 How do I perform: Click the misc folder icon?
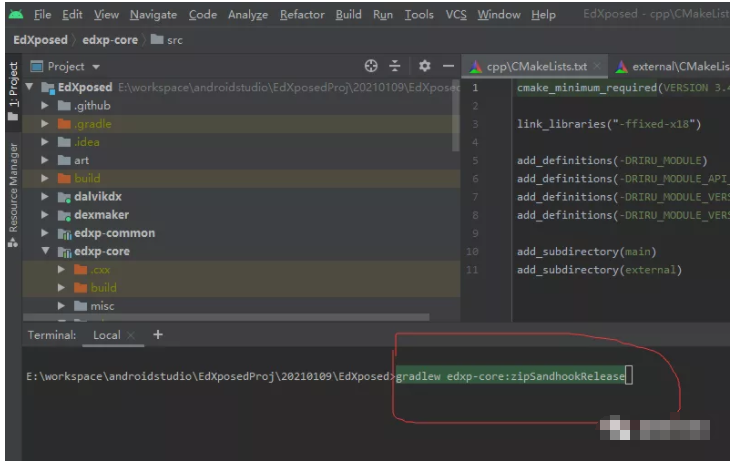click(80, 306)
